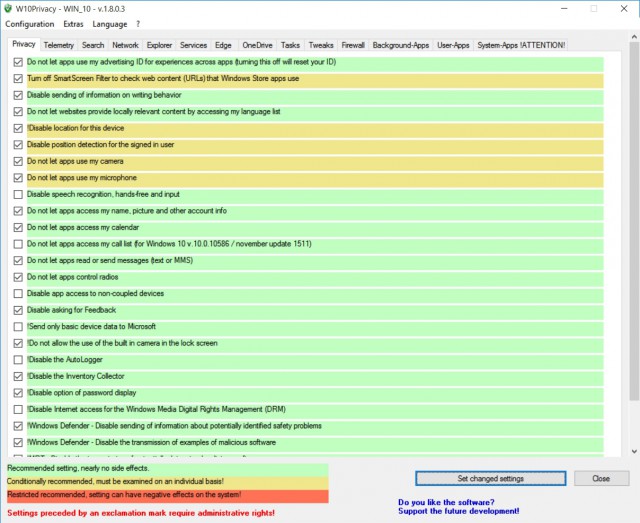Toggle Turn off SmartScreen Filter checkbox
The height and width of the screenshot is (523, 640).
tap(18, 78)
